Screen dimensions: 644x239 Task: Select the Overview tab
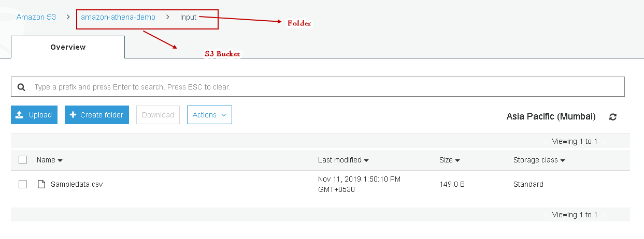tap(68, 47)
